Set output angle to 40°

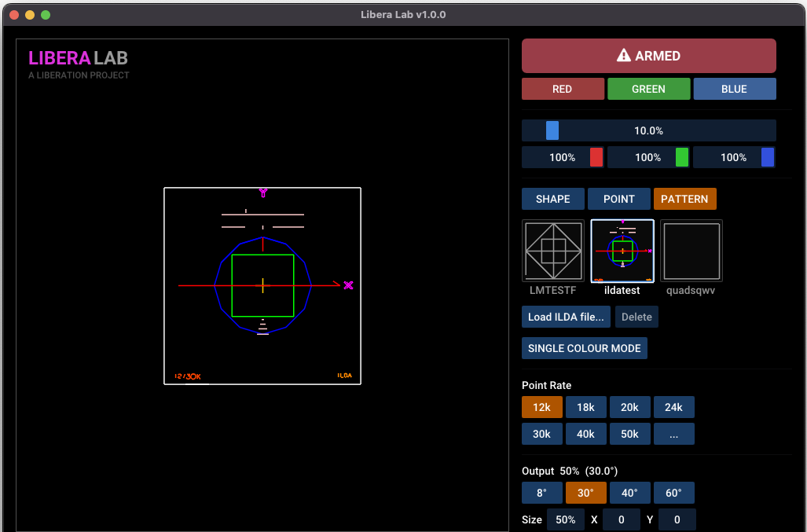630,493
